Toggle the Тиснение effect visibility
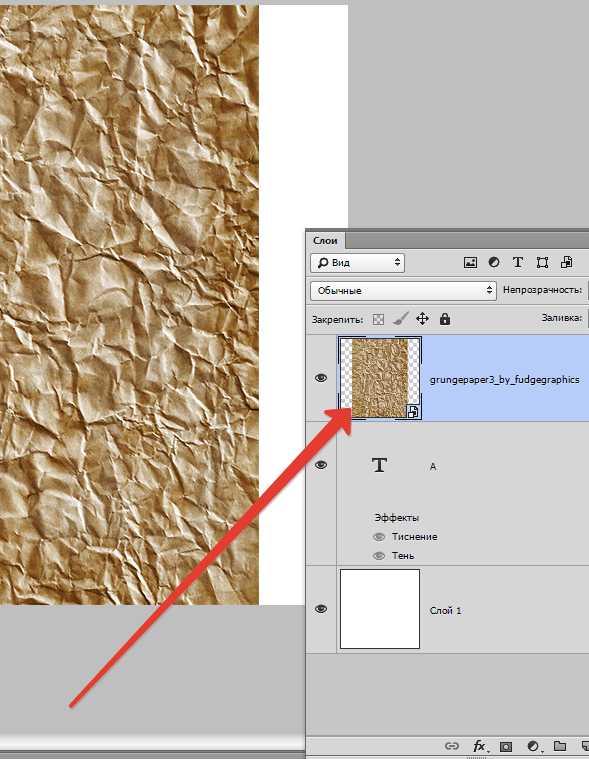This screenshot has height=759, width=589. [x=379, y=537]
